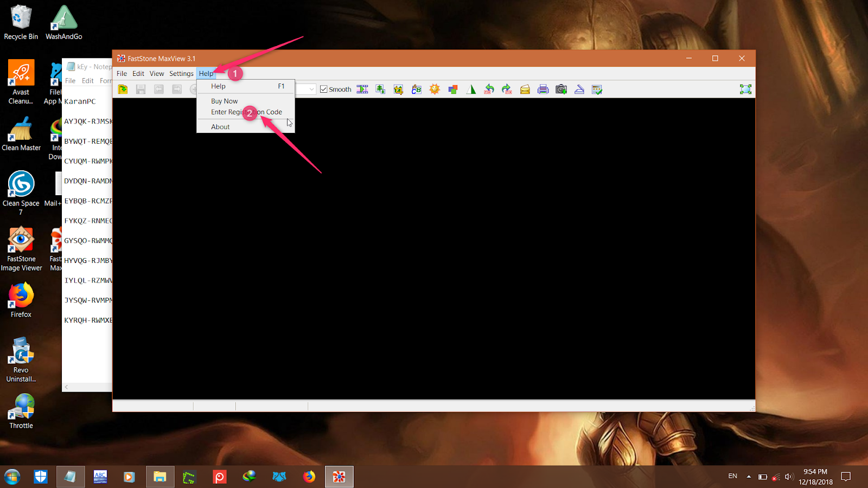Rotate the image left
868x488 pixels.
tap(489, 89)
